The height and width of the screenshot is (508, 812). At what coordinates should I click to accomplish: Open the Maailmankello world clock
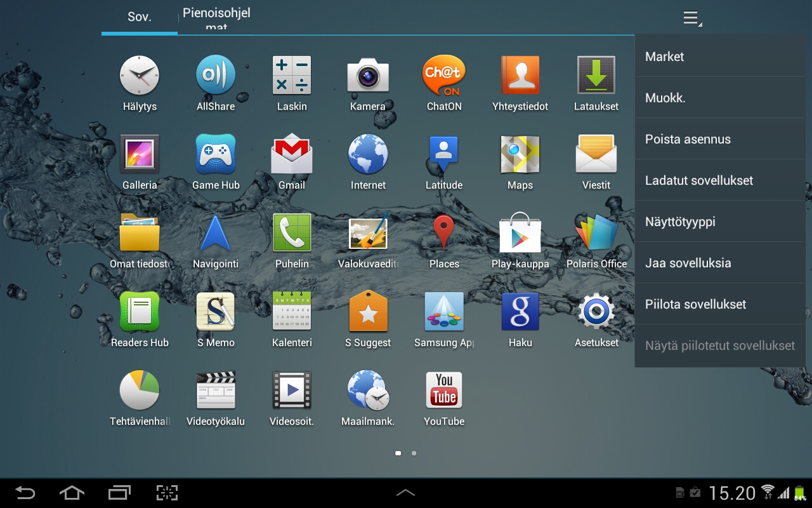tap(368, 399)
